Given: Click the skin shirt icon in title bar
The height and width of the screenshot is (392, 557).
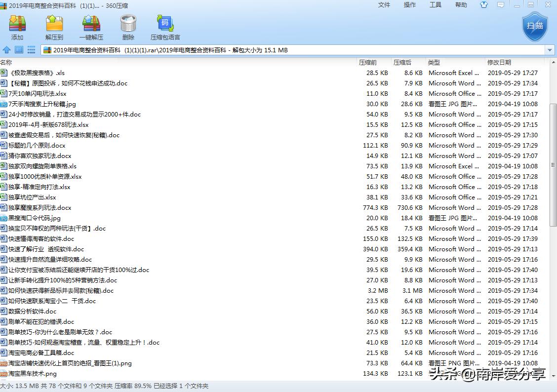Looking at the screenshot, I should point(484,5).
